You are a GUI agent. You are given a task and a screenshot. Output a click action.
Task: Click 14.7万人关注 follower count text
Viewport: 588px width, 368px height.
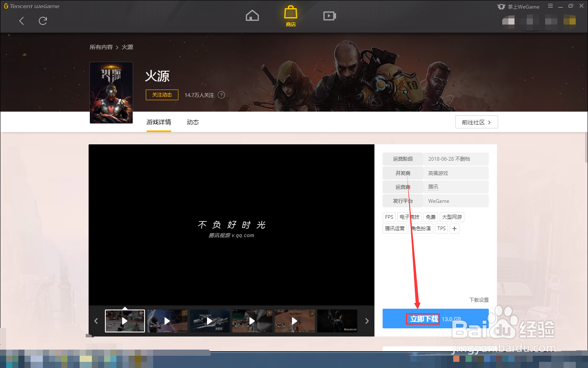coord(199,95)
